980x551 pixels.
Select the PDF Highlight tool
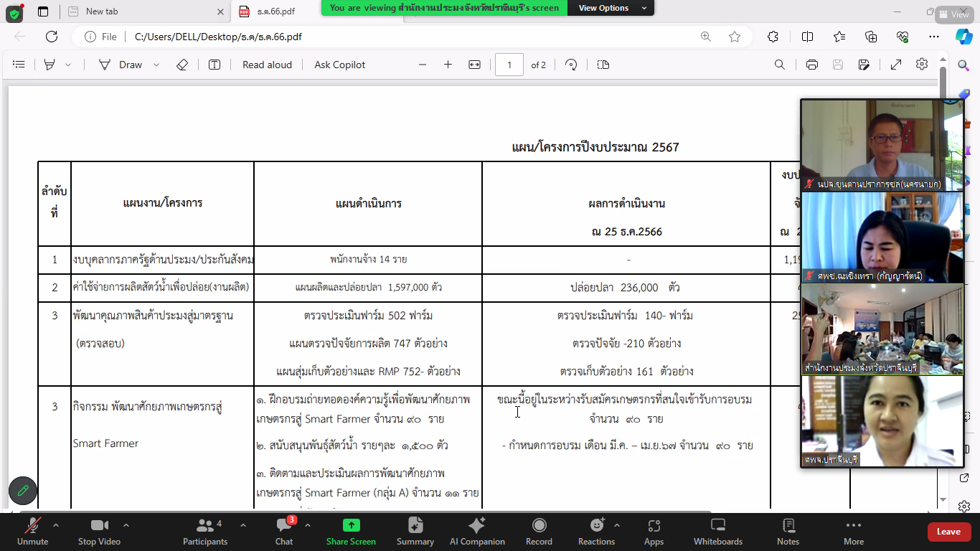pyautogui.click(x=50, y=65)
